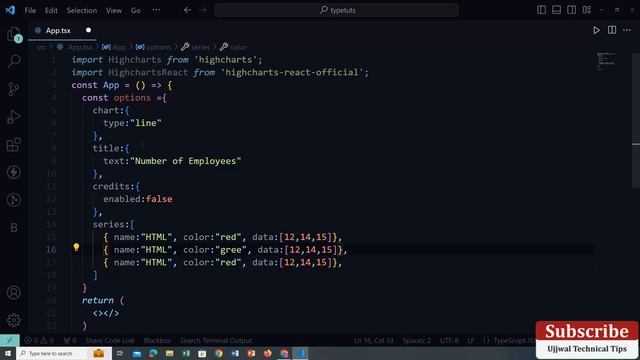The width and height of the screenshot is (640, 360).
Task: Click line number 16 in the gutter
Action: (x=51, y=249)
